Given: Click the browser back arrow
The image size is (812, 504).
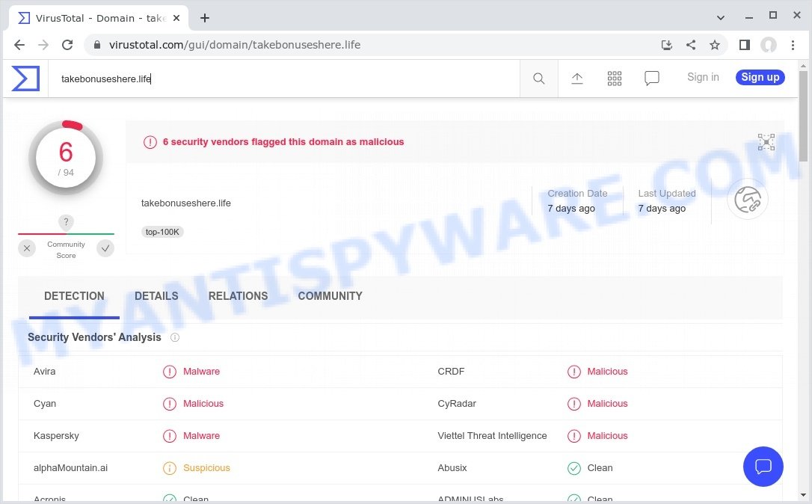Looking at the screenshot, I should (x=19, y=45).
